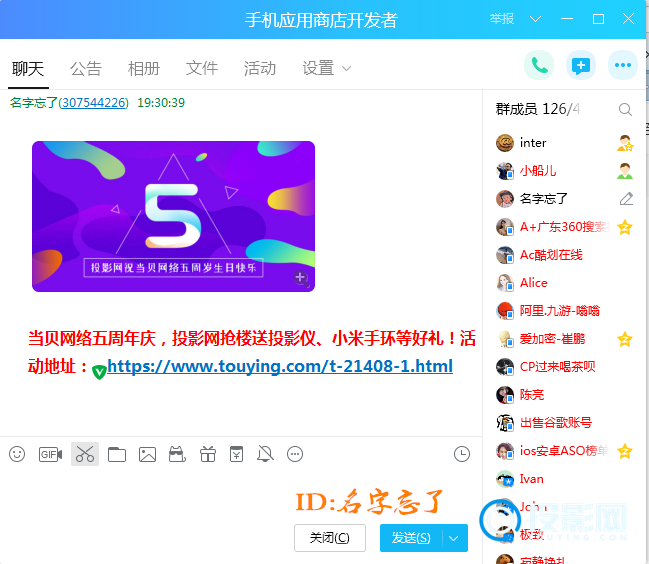Image resolution: width=649 pixels, height=564 pixels.
Task: Click the owner badge next to inter
Action: coord(625,143)
